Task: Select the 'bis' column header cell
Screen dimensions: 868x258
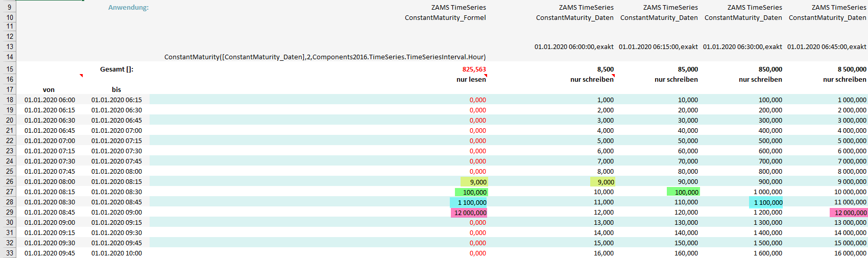Action: tap(116, 89)
